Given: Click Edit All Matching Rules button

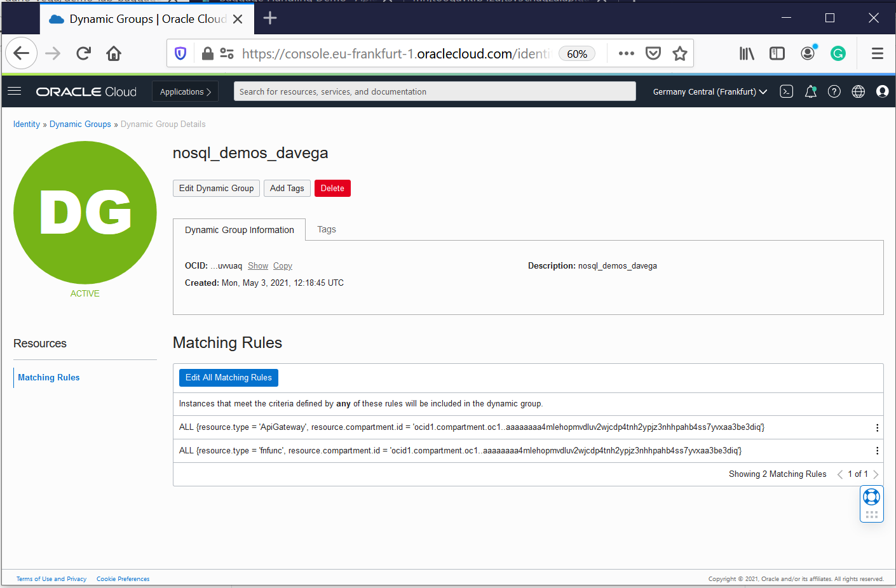Looking at the screenshot, I should pyautogui.click(x=229, y=377).
